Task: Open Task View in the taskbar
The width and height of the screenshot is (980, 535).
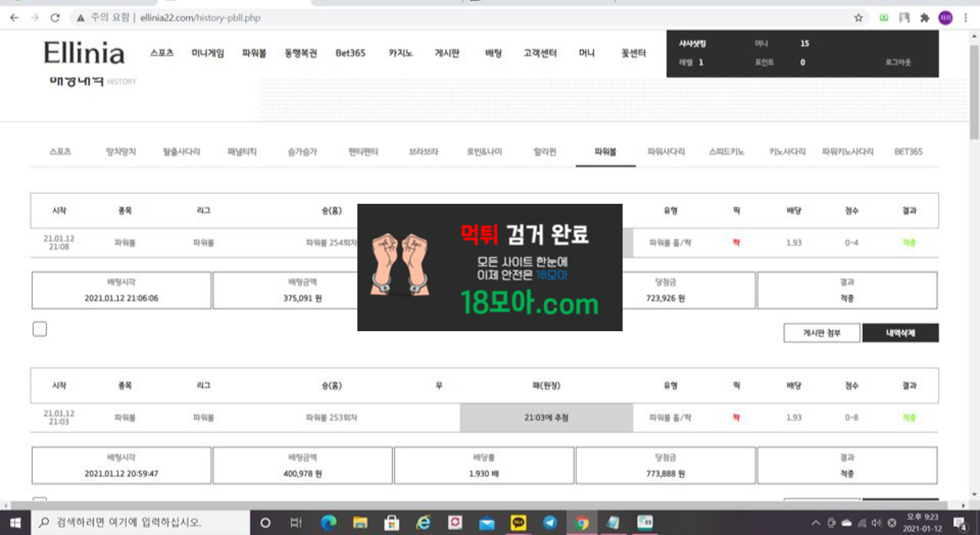Action: click(x=296, y=523)
